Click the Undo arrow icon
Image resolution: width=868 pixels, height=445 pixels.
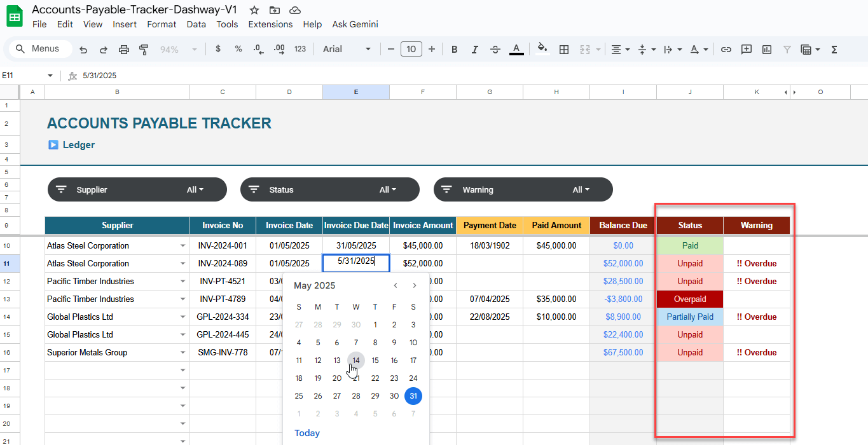point(83,50)
